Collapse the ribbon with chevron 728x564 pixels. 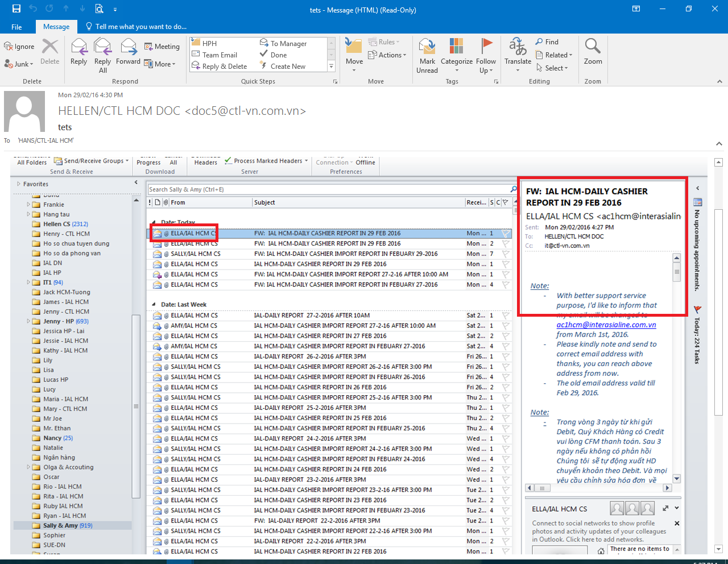coord(719,82)
